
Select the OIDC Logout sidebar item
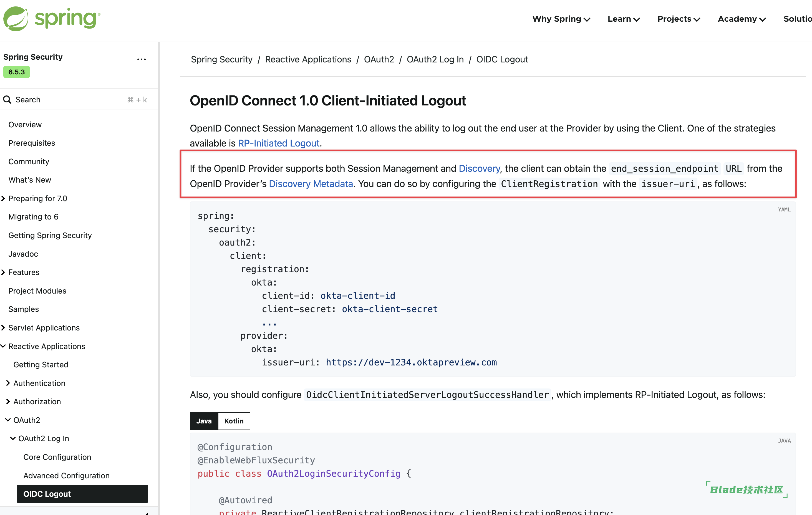tap(82, 494)
